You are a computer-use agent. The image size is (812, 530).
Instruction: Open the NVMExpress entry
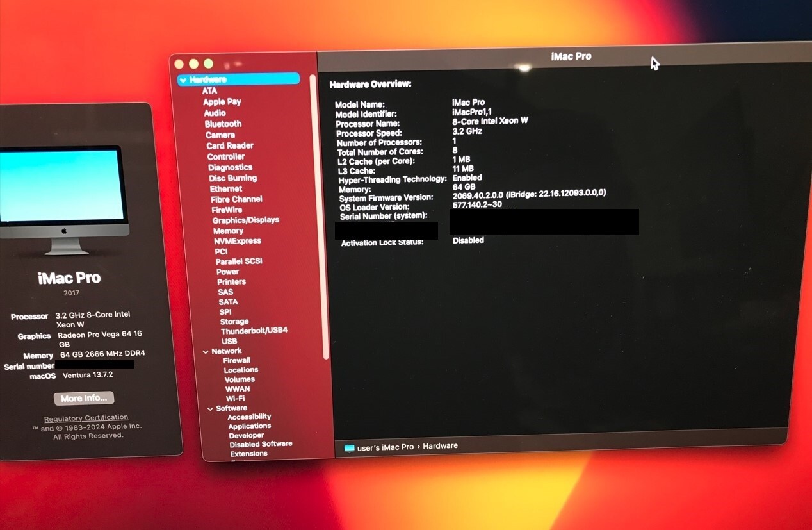click(238, 241)
